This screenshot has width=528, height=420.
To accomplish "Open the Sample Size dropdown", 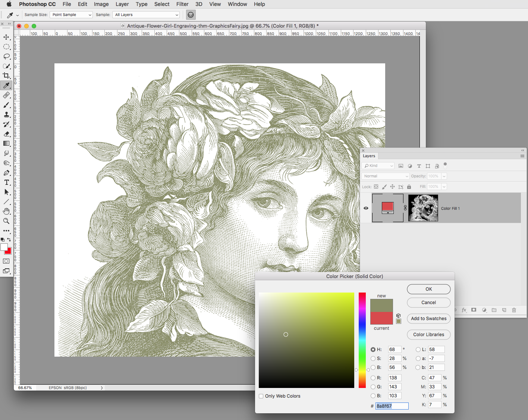I will pyautogui.click(x=71, y=15).
